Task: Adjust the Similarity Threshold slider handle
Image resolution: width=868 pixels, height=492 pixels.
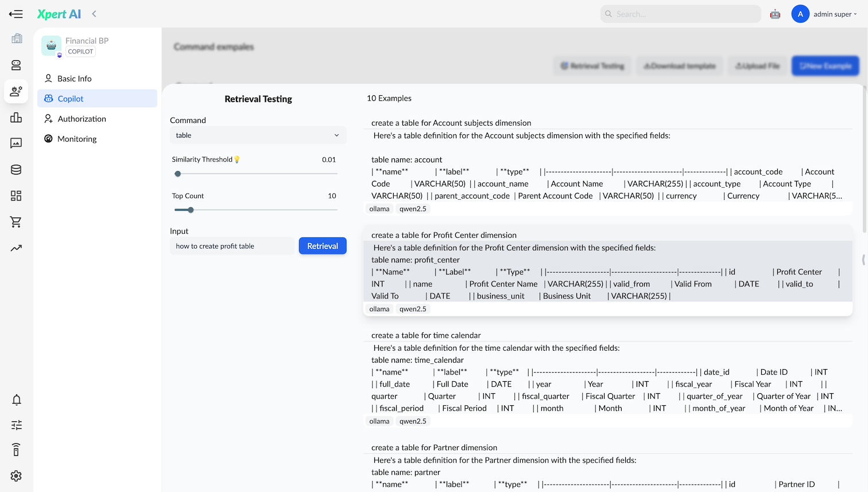Action: point(178,173)
